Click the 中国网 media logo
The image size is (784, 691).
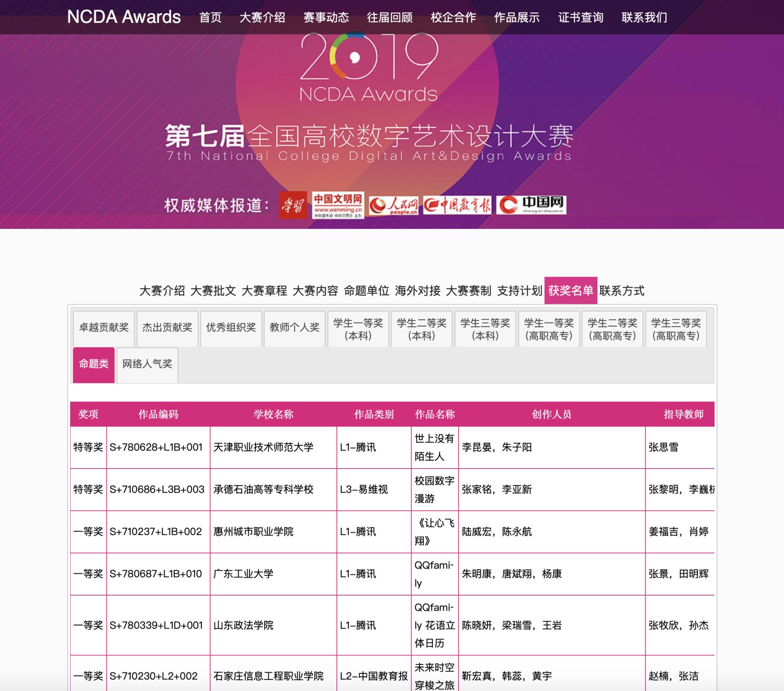[x=531, y=204]
